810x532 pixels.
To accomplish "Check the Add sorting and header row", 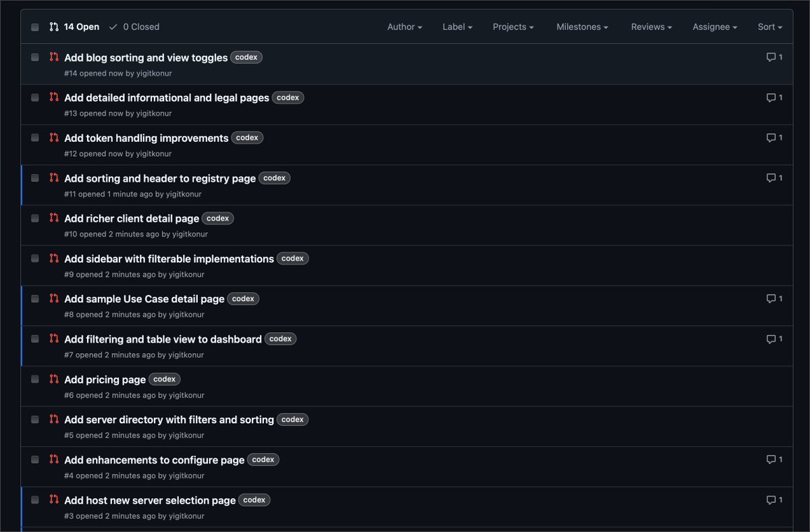I will (35, 178).
